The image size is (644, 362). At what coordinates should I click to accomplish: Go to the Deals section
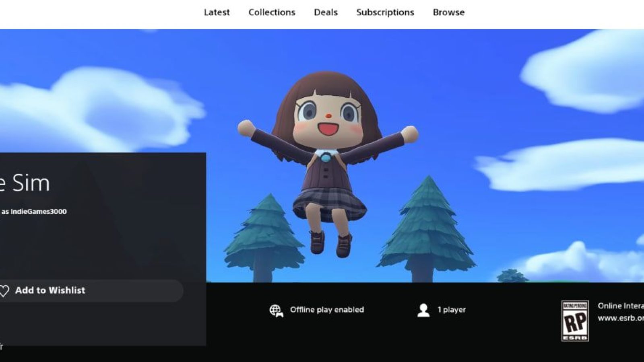click(x=326, y=12)
